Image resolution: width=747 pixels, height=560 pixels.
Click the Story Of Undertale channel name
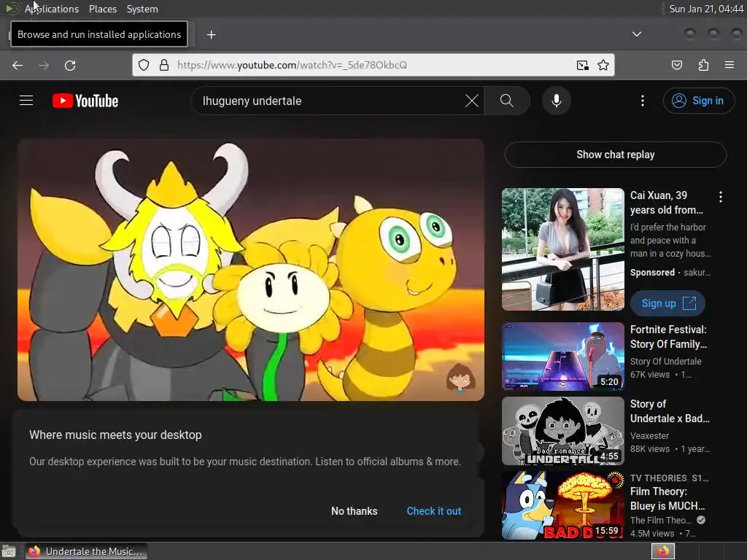pos(665,362)
